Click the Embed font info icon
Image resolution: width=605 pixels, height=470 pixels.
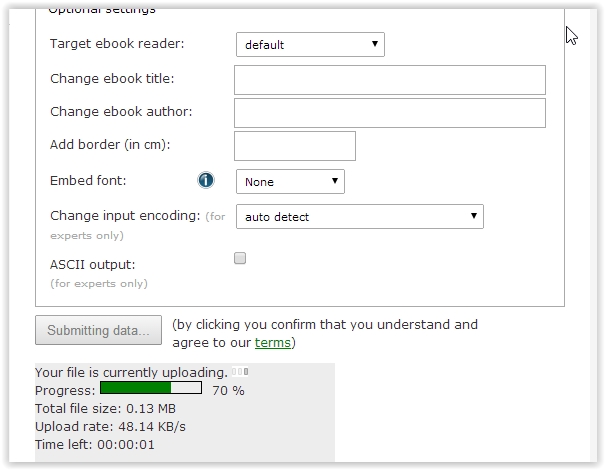[206, 181]
